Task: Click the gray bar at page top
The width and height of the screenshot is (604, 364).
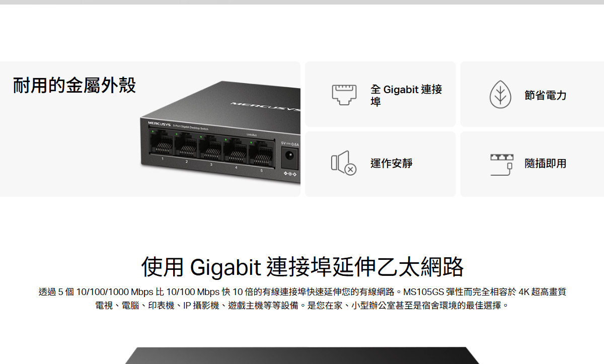Action: [302, 2]
